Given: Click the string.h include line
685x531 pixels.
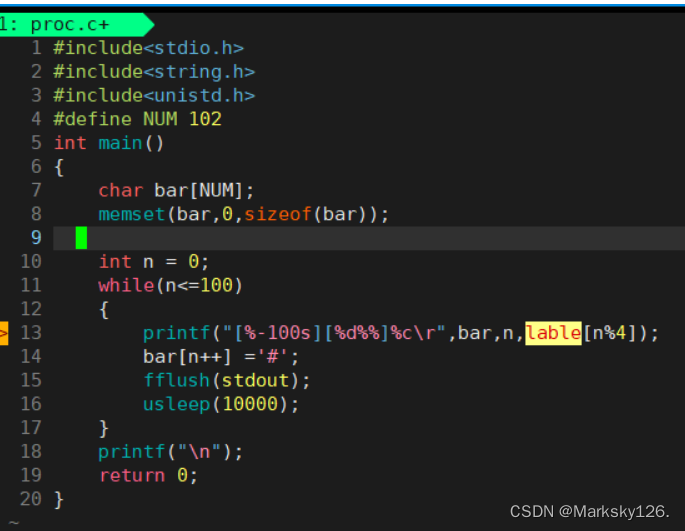Looking at the screenshot, I should pyautogui.click(x=154, y=72).
